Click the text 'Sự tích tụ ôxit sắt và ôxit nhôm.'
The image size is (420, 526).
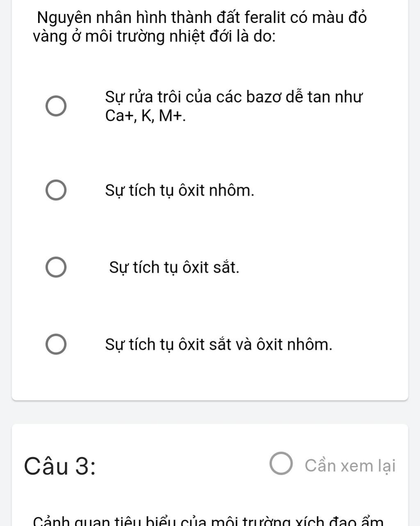[x=219, y=344]
